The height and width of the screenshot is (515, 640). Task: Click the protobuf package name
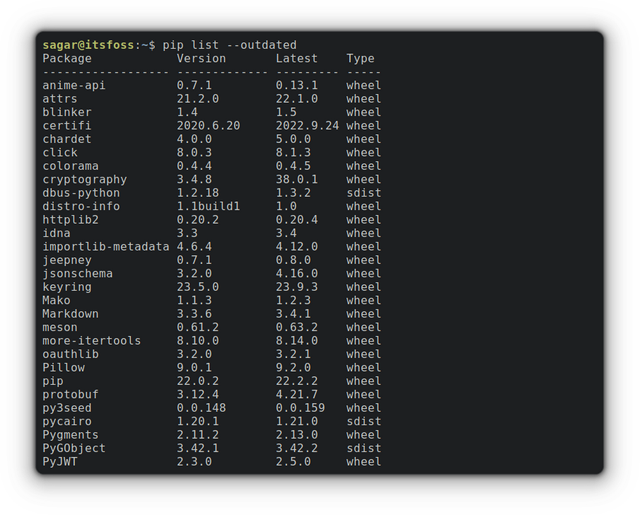pyautogui.click(x=71, y=394)
